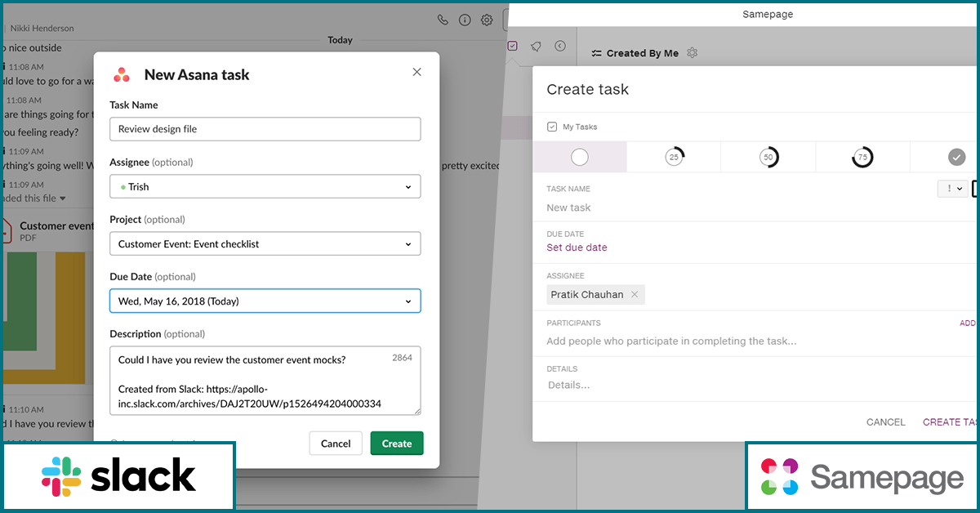
Task: Select the 75% progress option
Action: (x=862, y=157)
